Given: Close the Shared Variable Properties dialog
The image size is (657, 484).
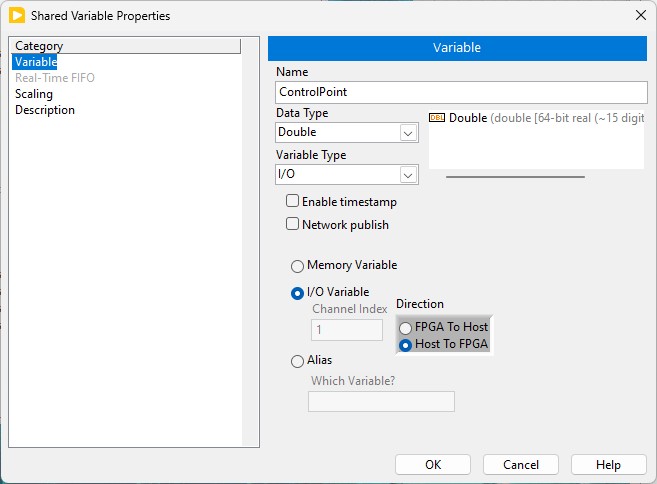Looking at the screenshot, I should (641, 16).
